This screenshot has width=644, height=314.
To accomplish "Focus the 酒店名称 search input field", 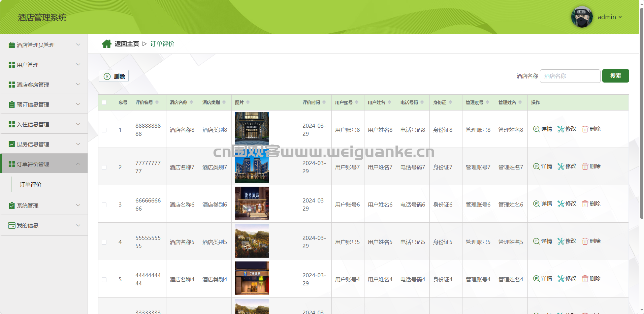I will coord(570,76).
